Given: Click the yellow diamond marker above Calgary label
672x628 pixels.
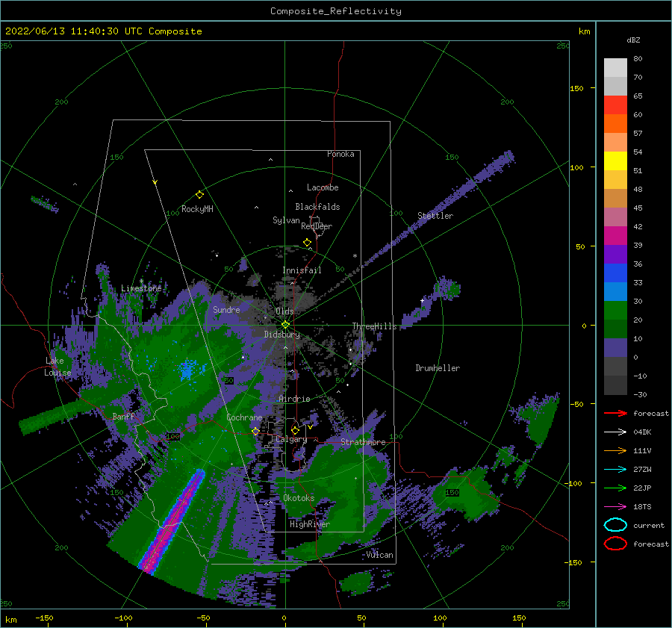Looking at the screenshot, I should (295, 430).
